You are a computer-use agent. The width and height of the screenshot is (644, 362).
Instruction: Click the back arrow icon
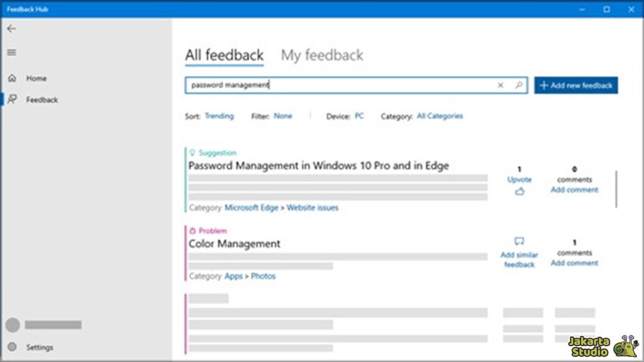pyautogui.click(x=11, y=29)
